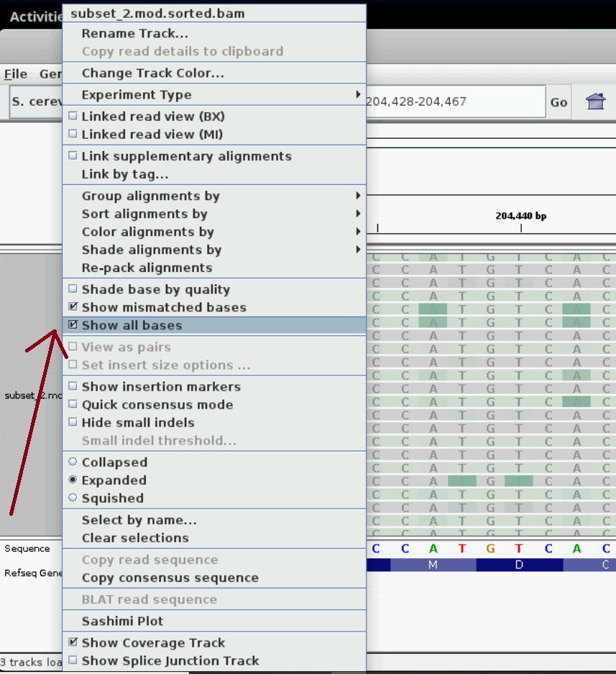Screen dimensions: 616x674
Task: Select Change Track Color menu item
Action: click(152, 73)
